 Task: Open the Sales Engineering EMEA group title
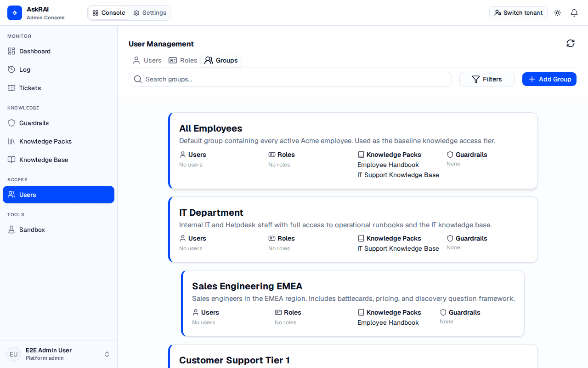tap(247, 286)
